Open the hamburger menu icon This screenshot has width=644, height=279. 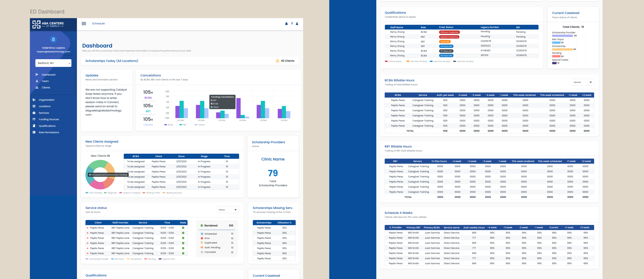click(84, 24)
